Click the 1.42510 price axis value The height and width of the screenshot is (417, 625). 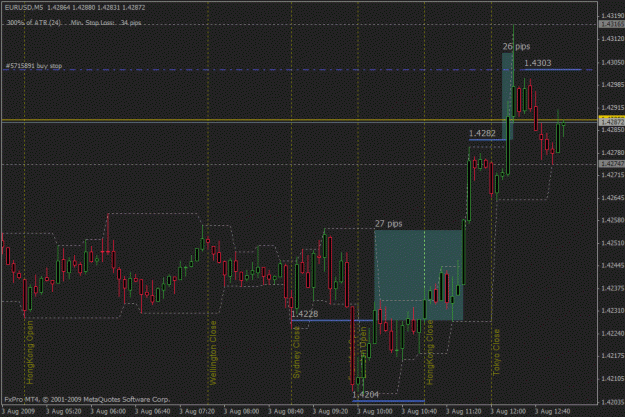coord(612,243)
